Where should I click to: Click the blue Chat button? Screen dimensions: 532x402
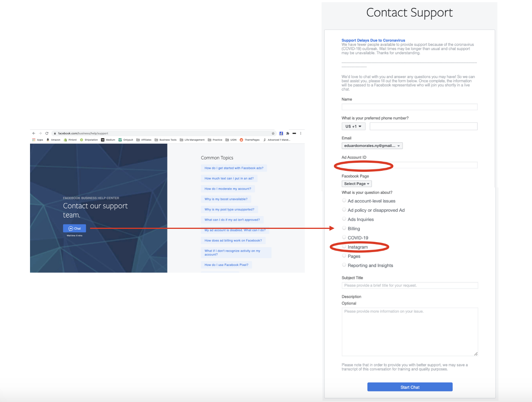point(74,229)
